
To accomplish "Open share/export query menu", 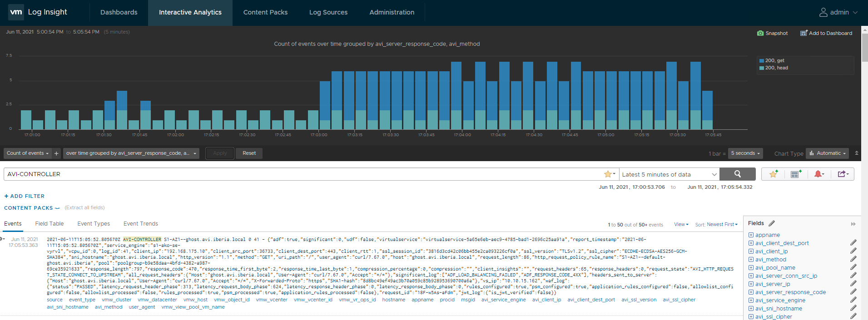I will coord(843,174).
